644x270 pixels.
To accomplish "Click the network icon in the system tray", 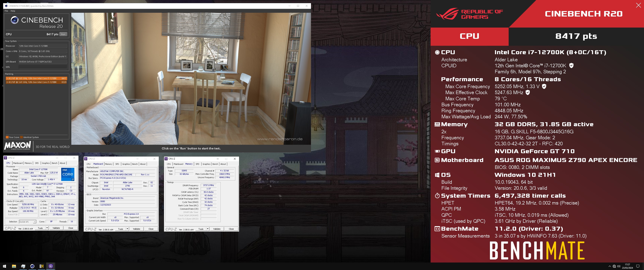I will click(614, 266).
